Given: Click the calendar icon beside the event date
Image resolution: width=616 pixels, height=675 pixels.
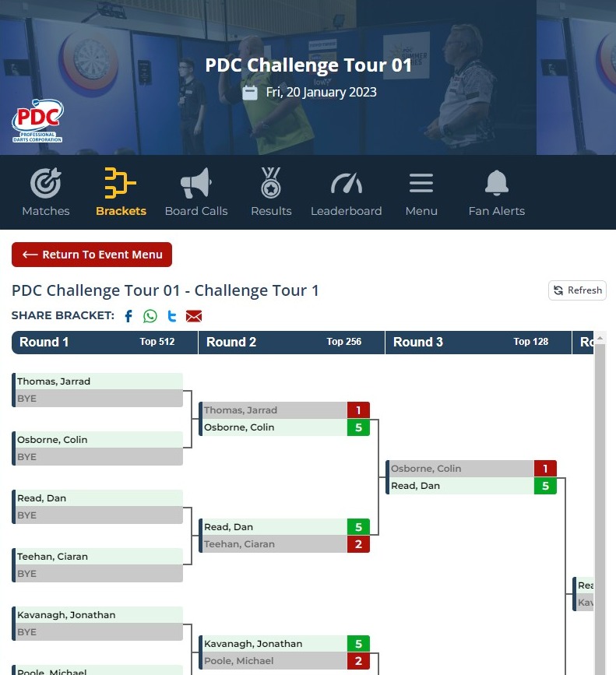Looking at the screenshot, I should 249,92.
